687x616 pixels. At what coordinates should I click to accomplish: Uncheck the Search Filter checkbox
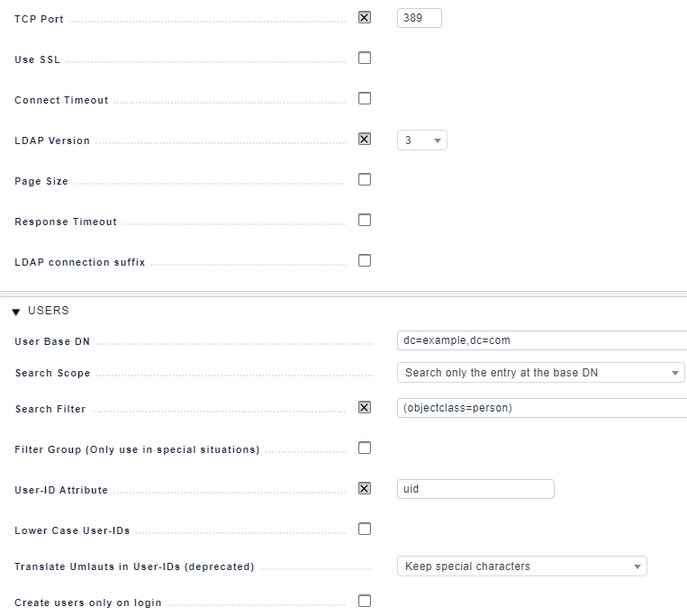[x=365, y=407]
